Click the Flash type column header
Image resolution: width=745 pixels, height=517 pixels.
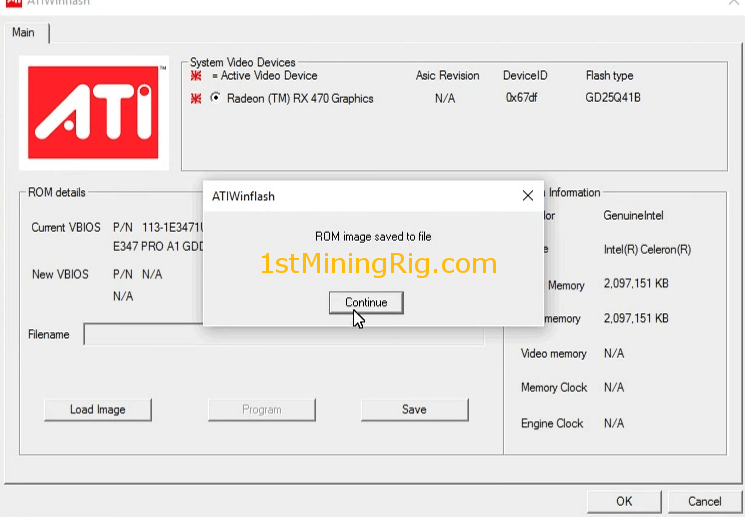click(x=609, y=76)
